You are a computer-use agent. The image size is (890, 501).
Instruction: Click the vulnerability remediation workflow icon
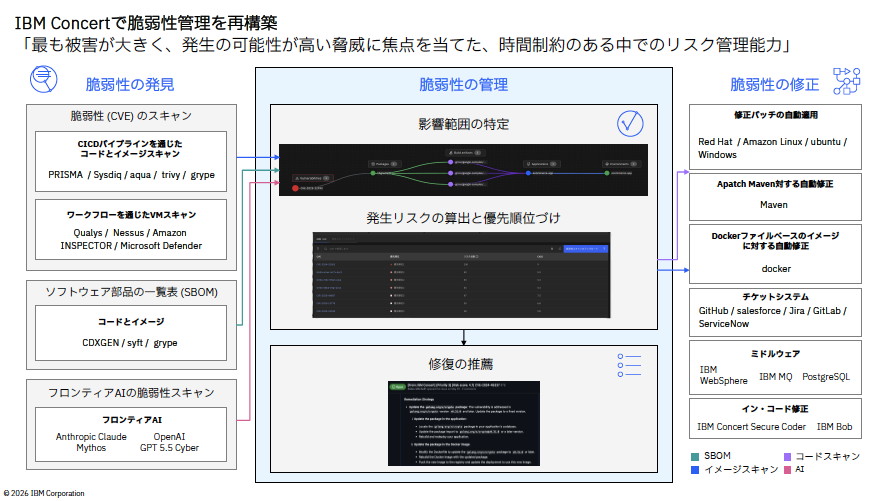click(x=846, y=81)
